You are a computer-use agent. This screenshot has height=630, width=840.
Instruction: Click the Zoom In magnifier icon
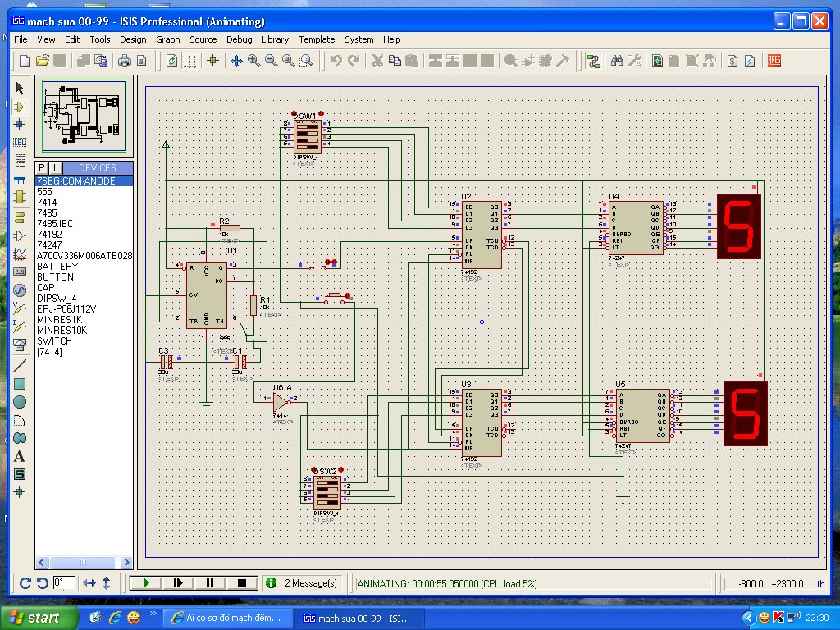(254, 61)
